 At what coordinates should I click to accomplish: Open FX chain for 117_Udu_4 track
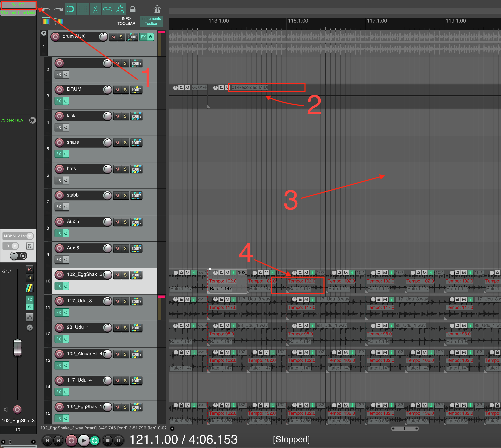[58, 392]
